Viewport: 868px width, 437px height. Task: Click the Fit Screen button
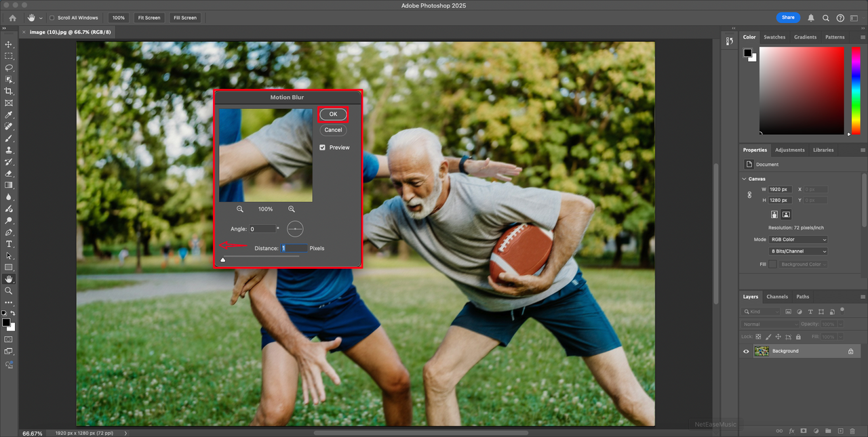149,18
